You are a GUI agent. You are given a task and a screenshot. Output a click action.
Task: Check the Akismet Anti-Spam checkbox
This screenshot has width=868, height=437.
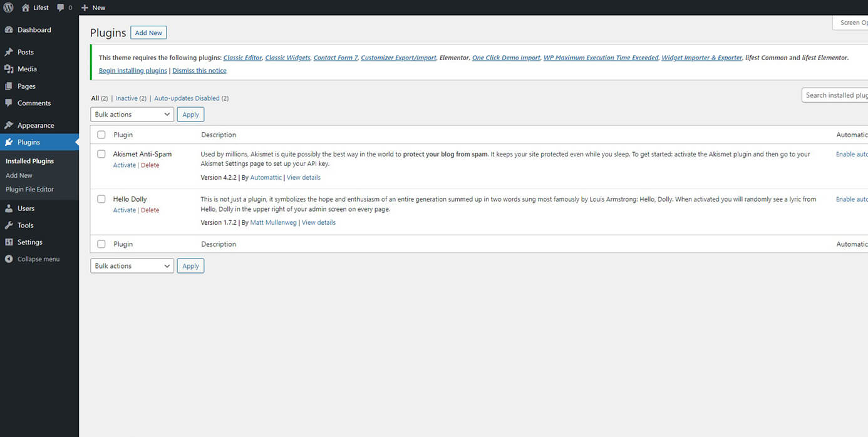click(x=101, y=154)
